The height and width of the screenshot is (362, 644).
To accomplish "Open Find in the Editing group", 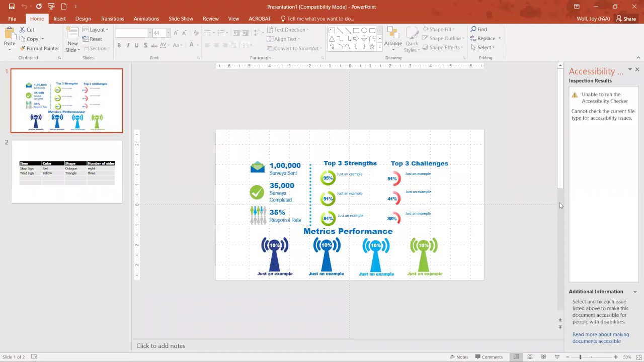I will pos(478,29).
